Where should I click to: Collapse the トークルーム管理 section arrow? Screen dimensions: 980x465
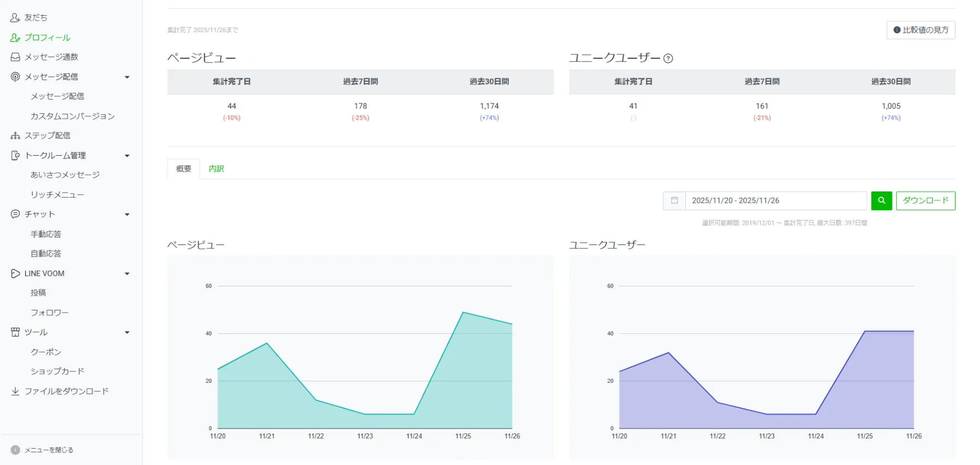[x=127, y=156]
